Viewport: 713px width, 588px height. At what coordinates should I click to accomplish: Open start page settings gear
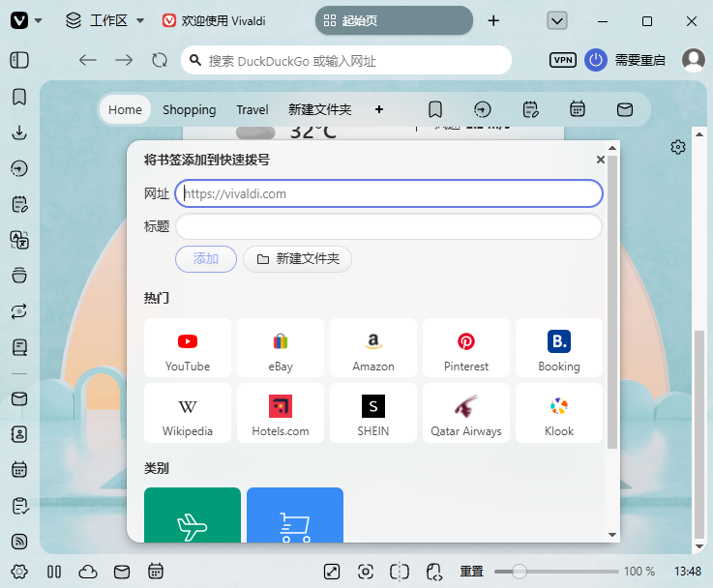(678, 147)
